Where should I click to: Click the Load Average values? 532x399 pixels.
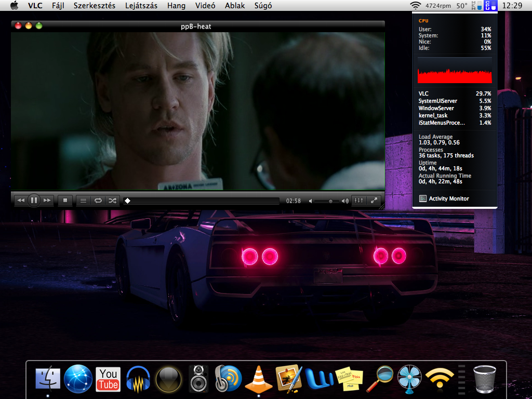[x=439, y=142]
